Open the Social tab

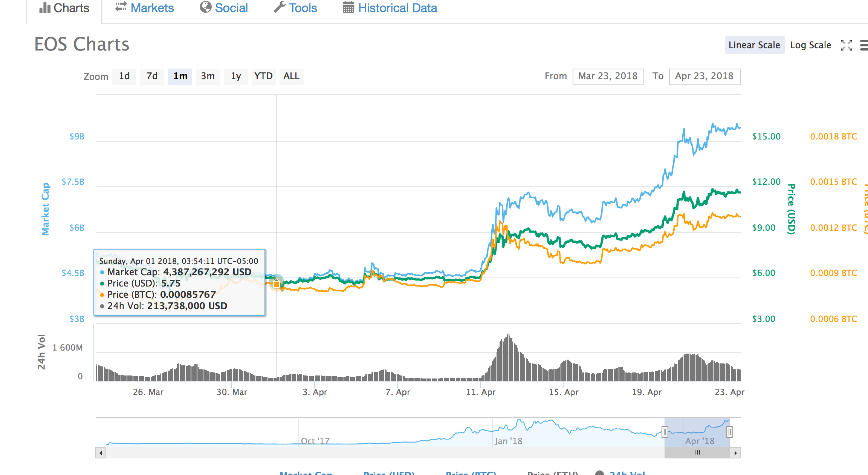pos(224,8)
